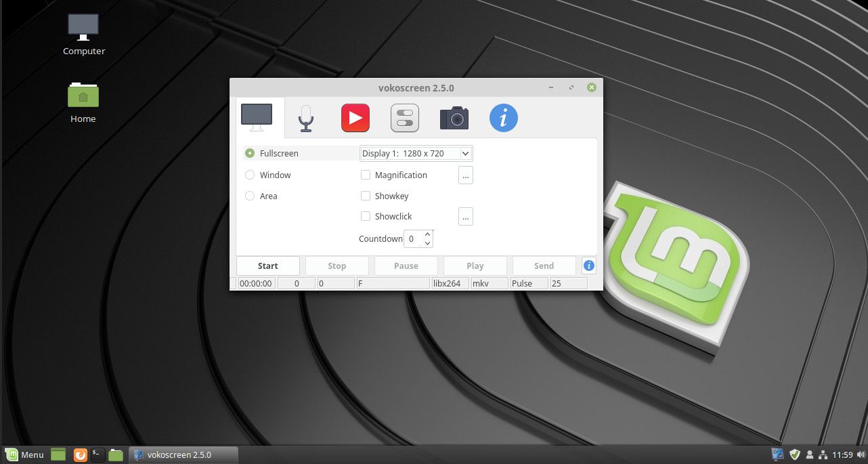Open Showclick options ellipsis button
868x464 pixels.
click(465, 216)
